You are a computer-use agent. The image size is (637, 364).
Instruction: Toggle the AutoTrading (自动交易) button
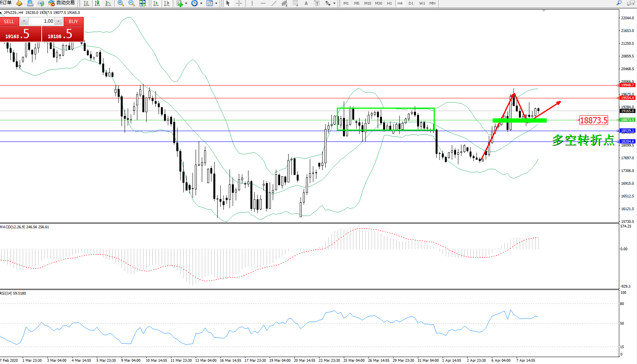pos(62,3)
